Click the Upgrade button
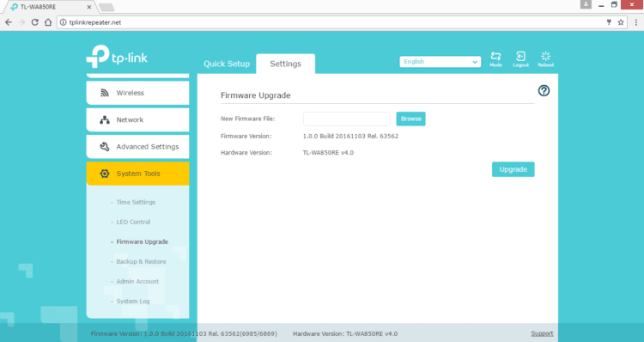644x342 pixels. 513,169
